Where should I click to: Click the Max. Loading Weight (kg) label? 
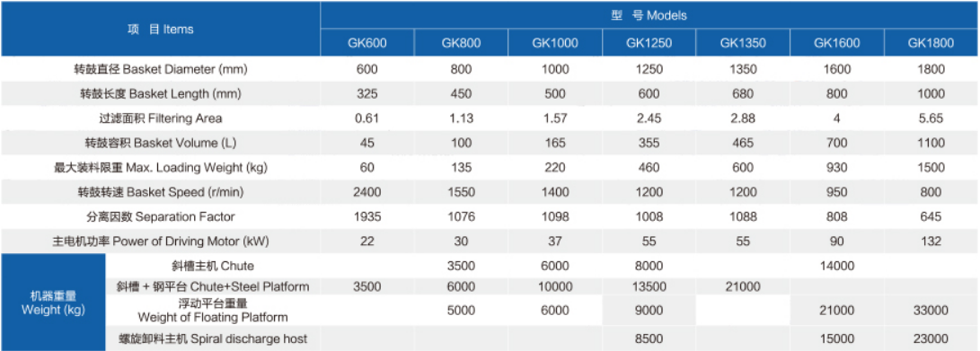pyautogui.click(x=161, y=167)
